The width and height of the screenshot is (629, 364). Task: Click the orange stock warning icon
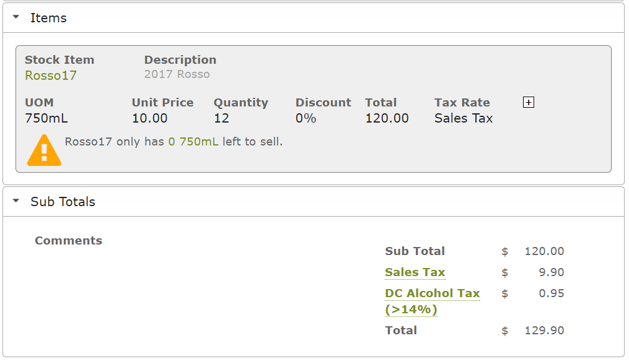(x=44, y=150)
